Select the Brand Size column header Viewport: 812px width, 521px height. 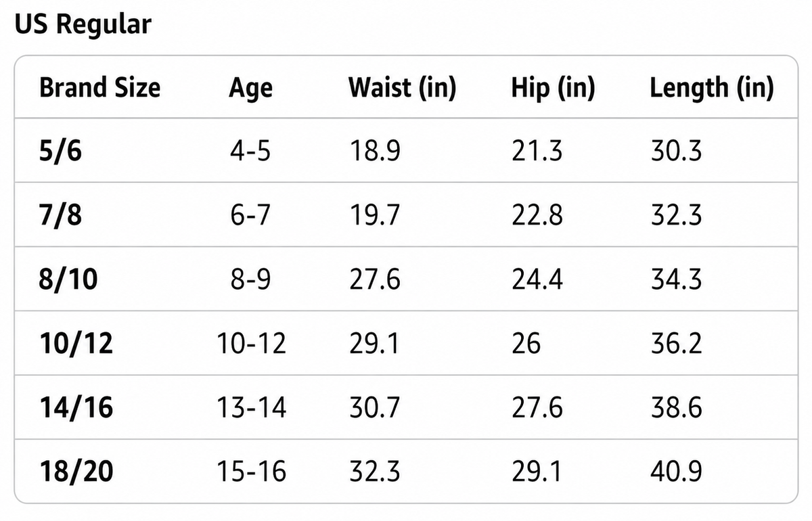pyautogui.click(x=100, y=88)
